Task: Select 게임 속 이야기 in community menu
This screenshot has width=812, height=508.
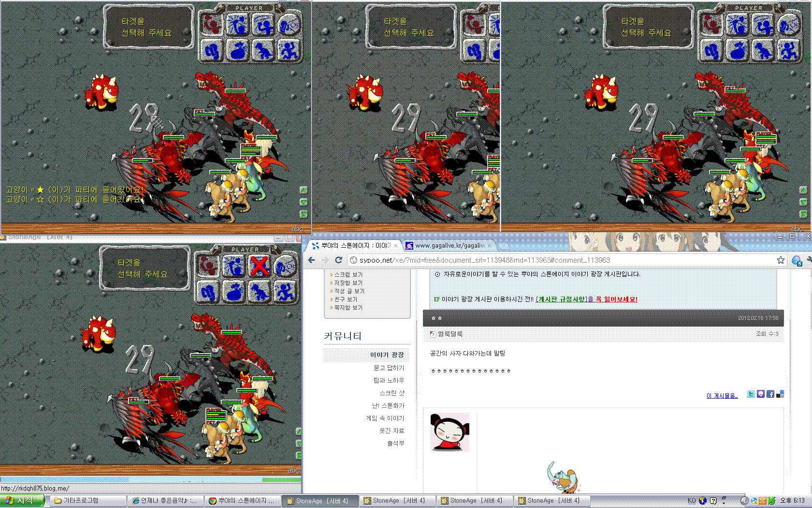Action: 385,418
